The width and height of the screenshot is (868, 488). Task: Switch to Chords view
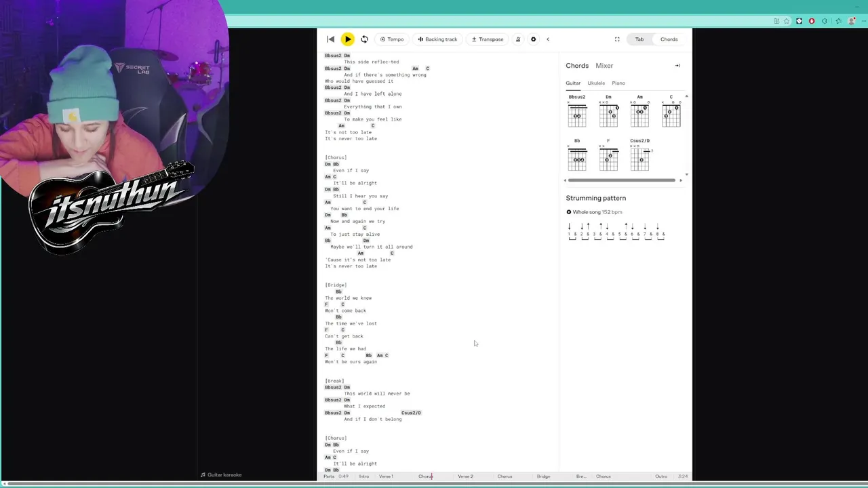pos(669,39)
